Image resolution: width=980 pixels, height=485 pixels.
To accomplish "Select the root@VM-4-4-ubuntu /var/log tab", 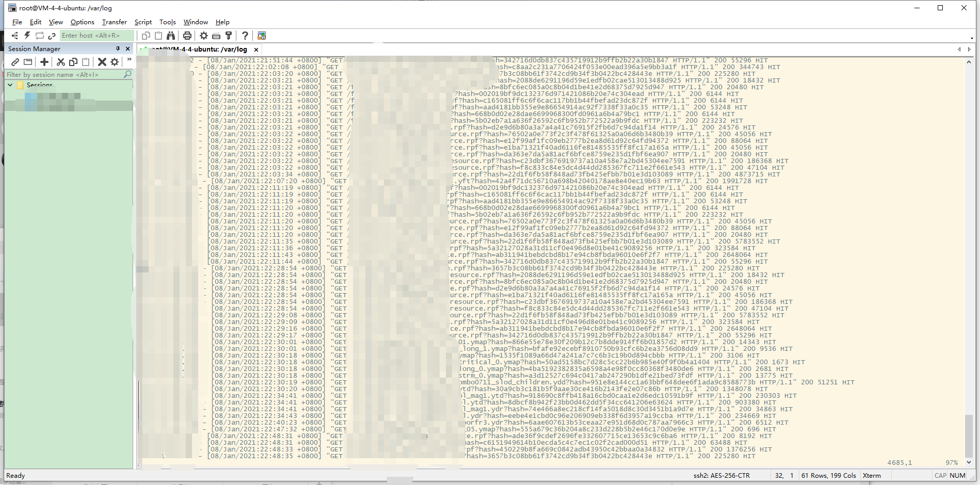I will (x=199, y=49).
